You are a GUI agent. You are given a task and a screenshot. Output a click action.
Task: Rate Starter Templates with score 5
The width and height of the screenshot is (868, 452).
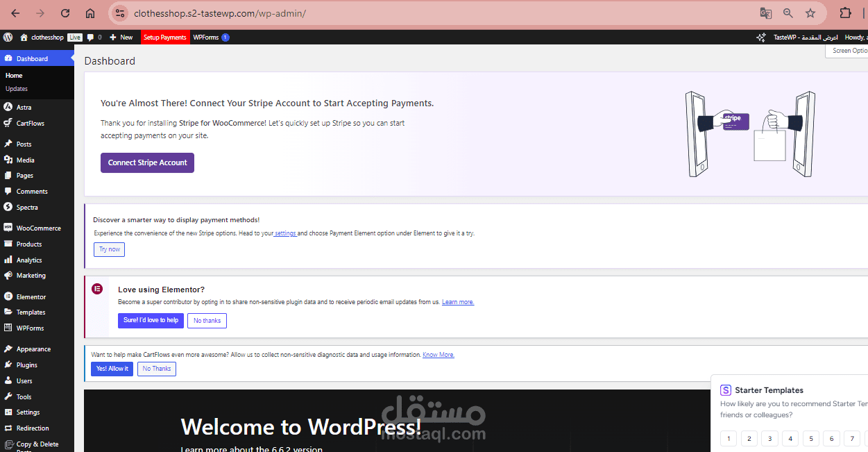(x=811, y=438)
